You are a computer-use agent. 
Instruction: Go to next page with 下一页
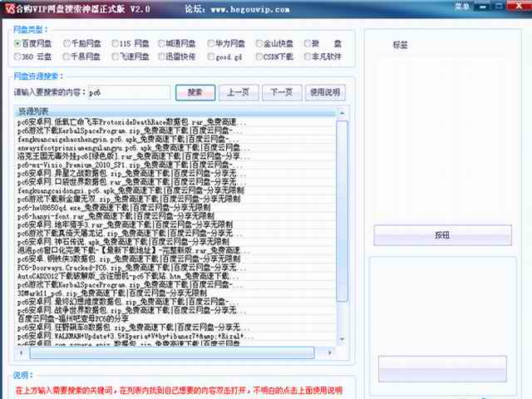pos(282,92)
